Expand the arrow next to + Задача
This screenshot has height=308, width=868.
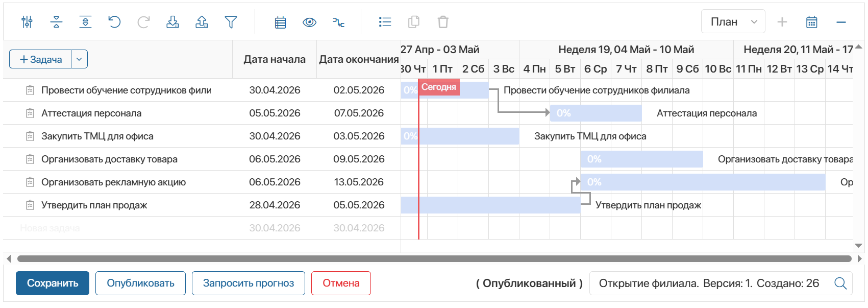(x=80, y=59)
